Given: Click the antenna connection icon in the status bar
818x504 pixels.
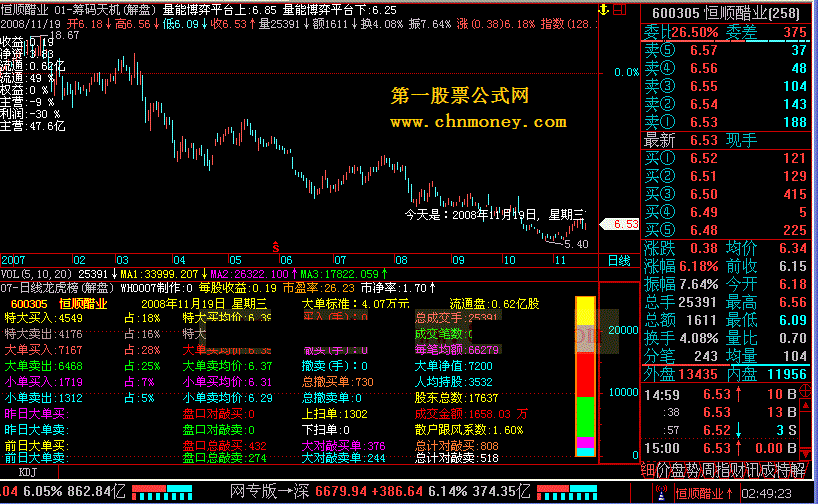Looking at the screenshot, I should point(661,493).
